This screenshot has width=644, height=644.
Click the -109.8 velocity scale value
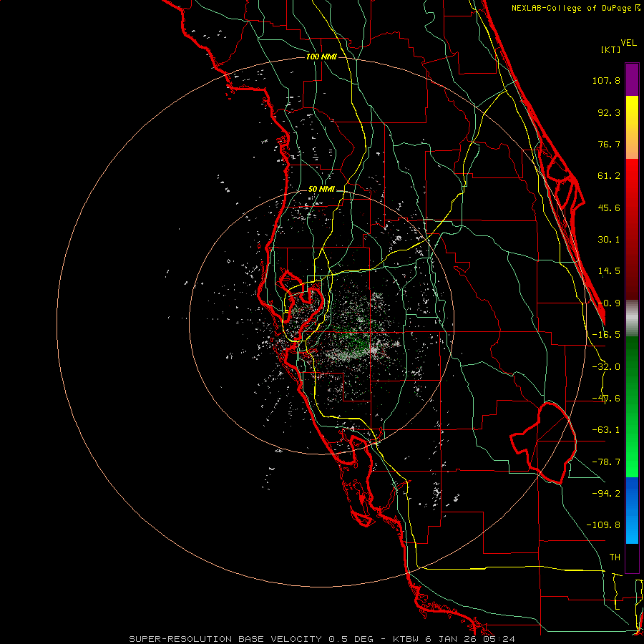(x=603, y=525)
